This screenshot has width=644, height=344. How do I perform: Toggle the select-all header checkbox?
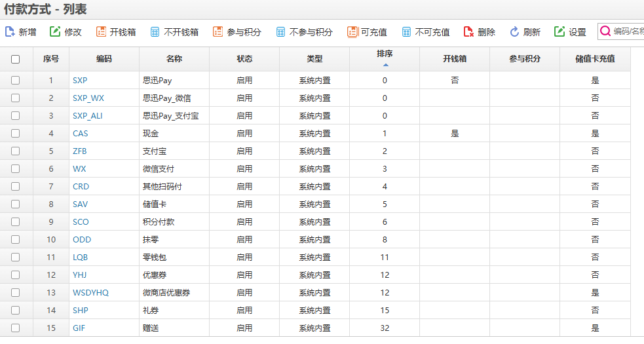click(16, 59)
